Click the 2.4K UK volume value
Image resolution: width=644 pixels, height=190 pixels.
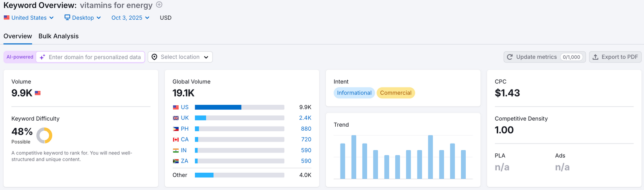tap(305, 118)
